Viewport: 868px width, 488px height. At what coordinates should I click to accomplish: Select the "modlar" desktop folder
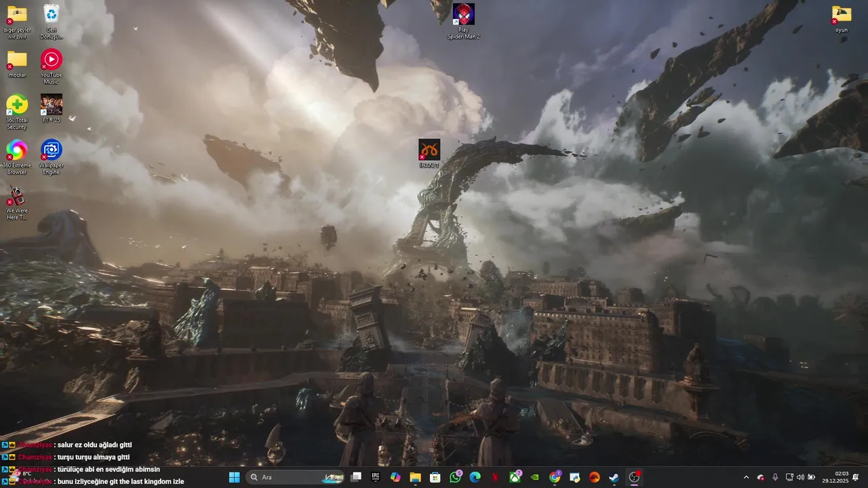(x=17, y=64)
